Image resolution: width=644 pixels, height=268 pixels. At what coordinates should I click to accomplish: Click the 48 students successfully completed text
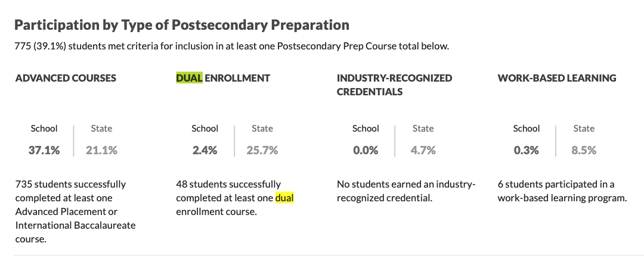coord(235,198)
